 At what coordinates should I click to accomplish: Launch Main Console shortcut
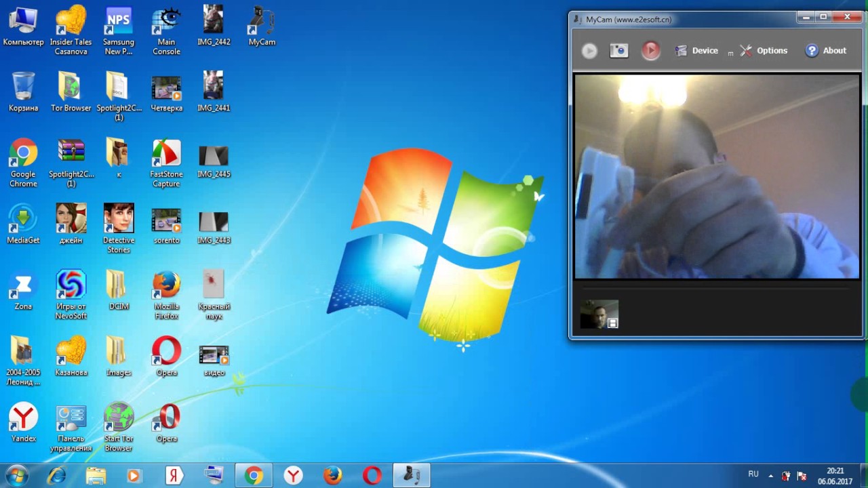click(x=166, y=31)
